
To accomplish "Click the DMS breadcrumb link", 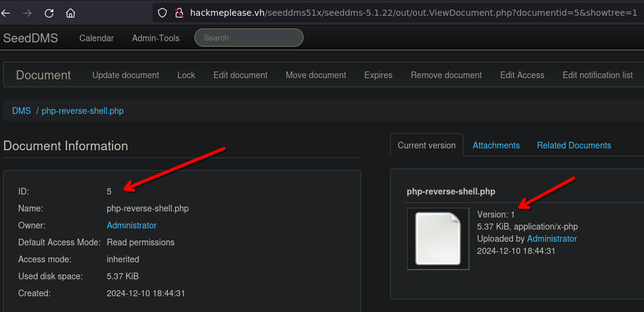I will (x=21, y=111).
